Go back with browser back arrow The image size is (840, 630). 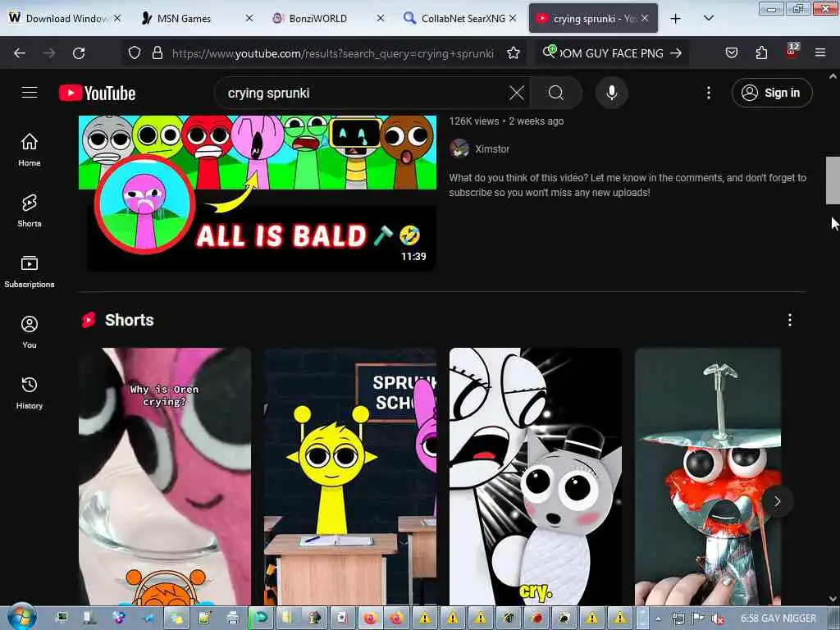[x=20, y=53]
